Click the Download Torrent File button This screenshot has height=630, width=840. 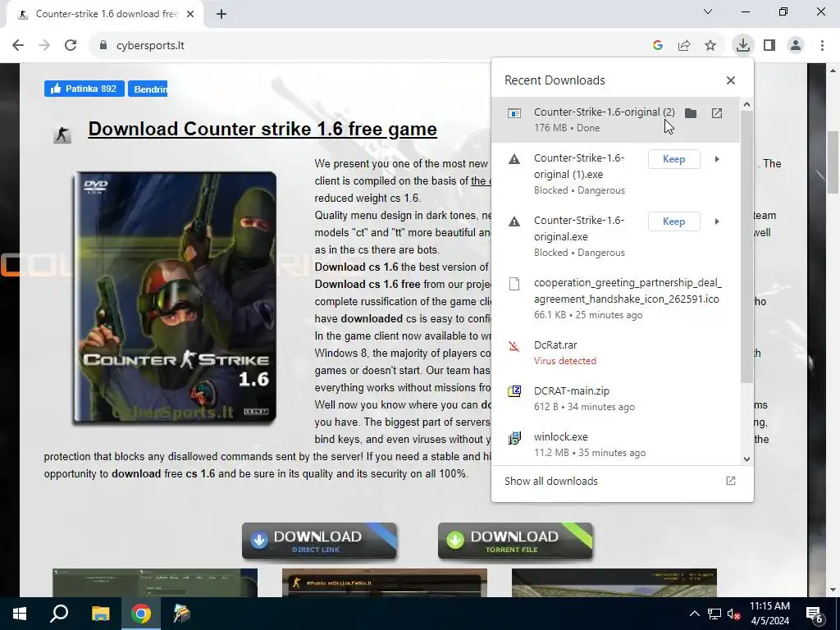pyautogui.click(x=515, y=541)
